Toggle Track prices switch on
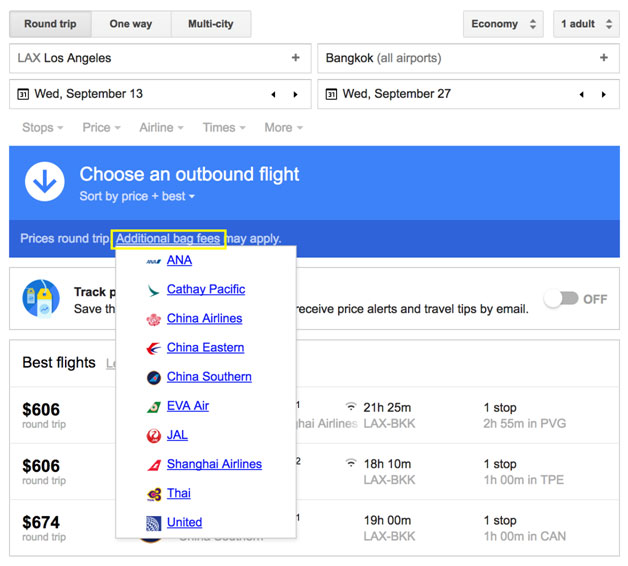 (561, 299)
